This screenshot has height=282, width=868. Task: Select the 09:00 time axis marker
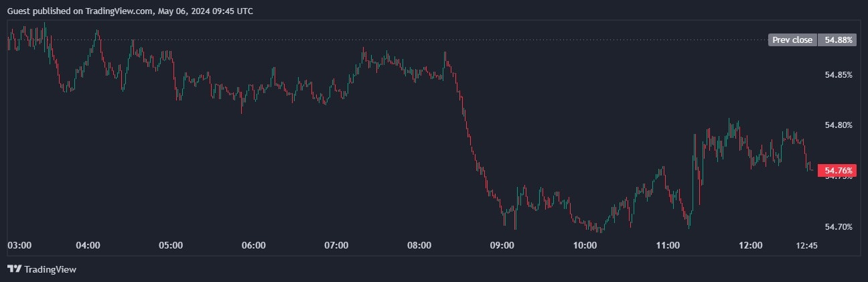[x=502, y=246]
